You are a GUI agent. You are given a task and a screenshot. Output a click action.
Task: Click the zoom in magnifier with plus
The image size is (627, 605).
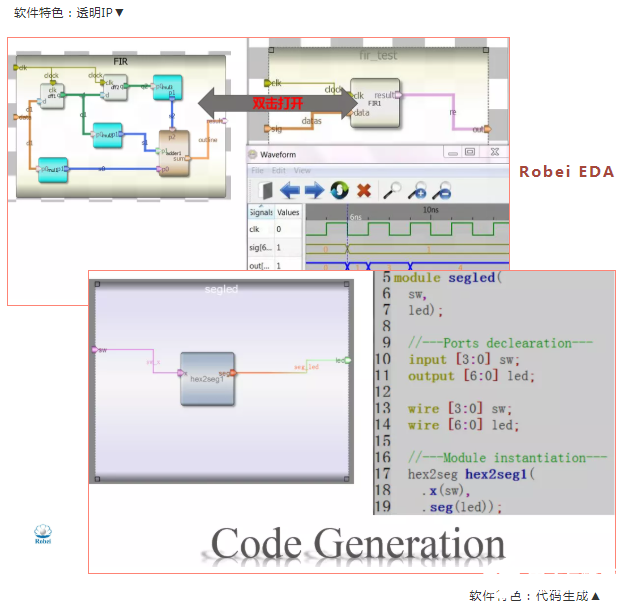417,190
